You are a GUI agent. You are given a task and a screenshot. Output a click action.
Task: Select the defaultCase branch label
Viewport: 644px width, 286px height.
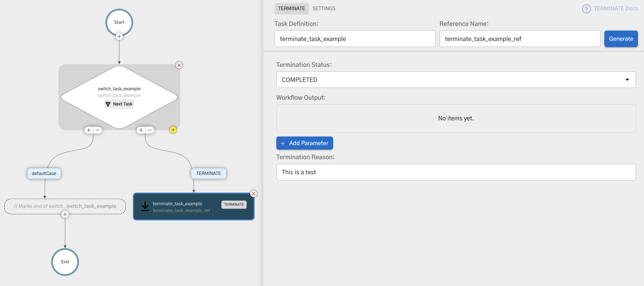pos(44,173)
